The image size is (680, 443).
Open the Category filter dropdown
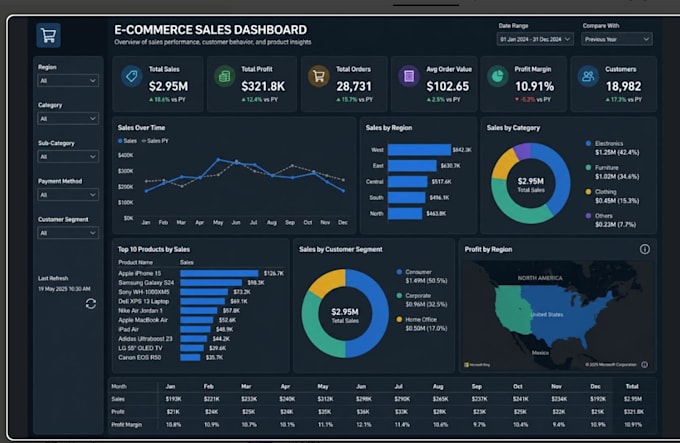point(68,118)
